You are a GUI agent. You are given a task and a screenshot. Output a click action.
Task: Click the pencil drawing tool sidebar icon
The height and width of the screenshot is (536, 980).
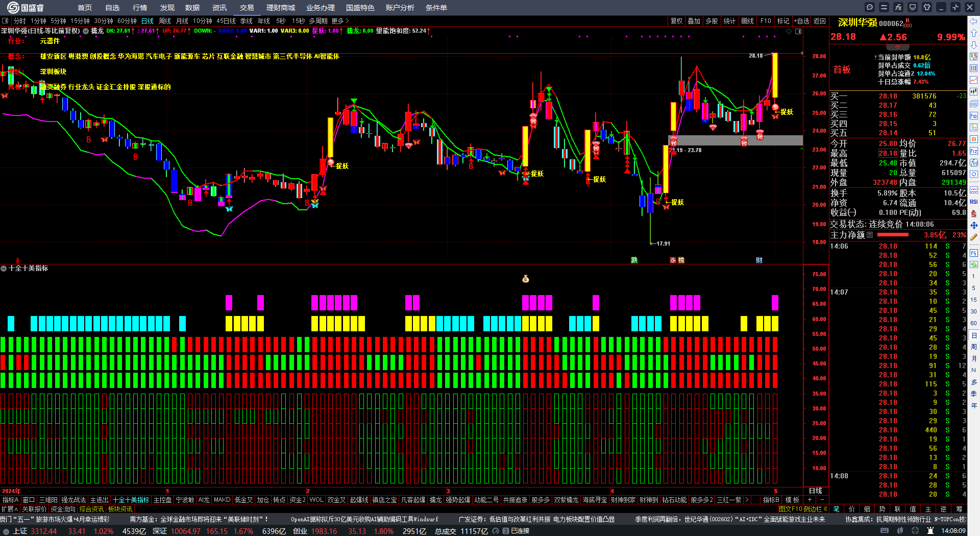tap(974, 237)
